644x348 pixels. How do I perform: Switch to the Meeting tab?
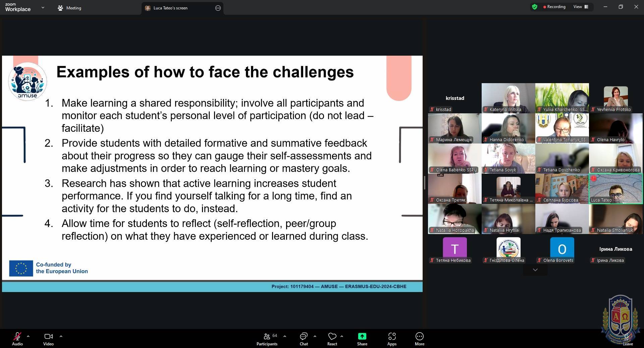click(69, 8)
